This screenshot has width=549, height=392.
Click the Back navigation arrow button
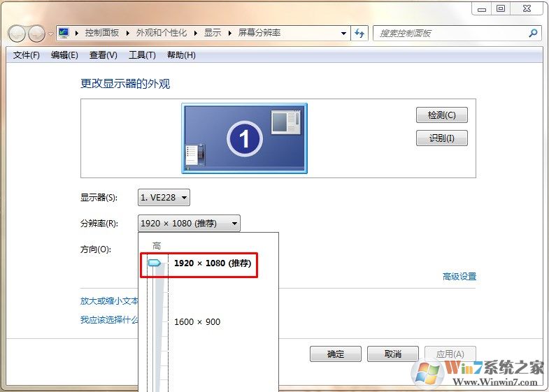pos(17,34)
